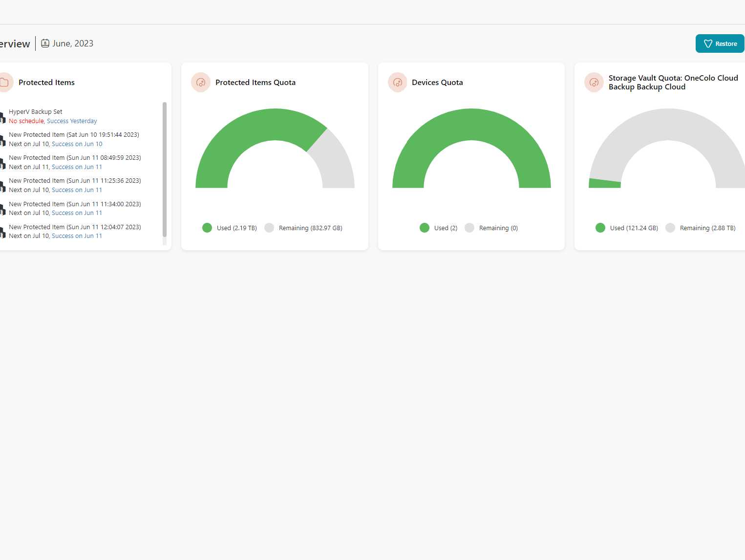Screen dimensions: 745x560
Task: Click the Remaining (2.88 TB) legend label
Action: point(708,228)
